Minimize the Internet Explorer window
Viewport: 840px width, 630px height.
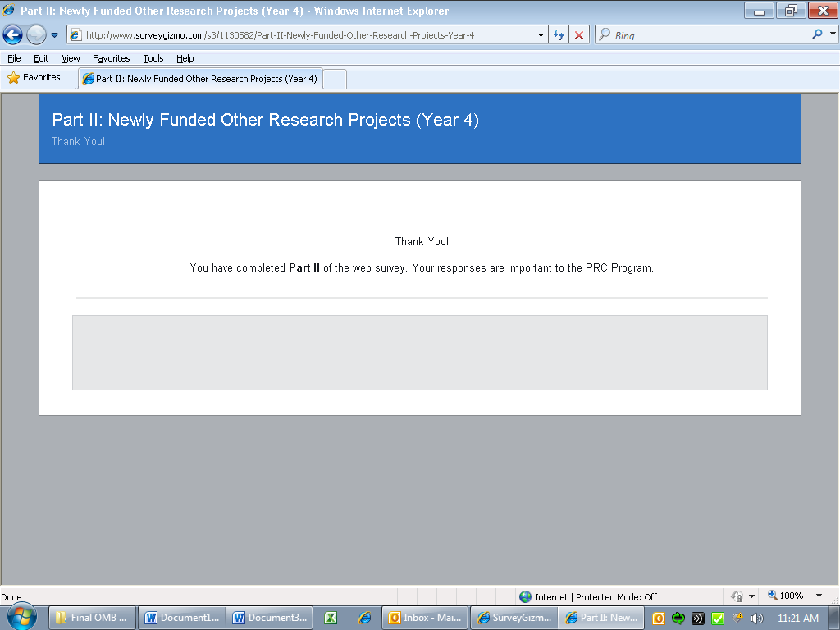pyautogui.click(x=759, y=10)
